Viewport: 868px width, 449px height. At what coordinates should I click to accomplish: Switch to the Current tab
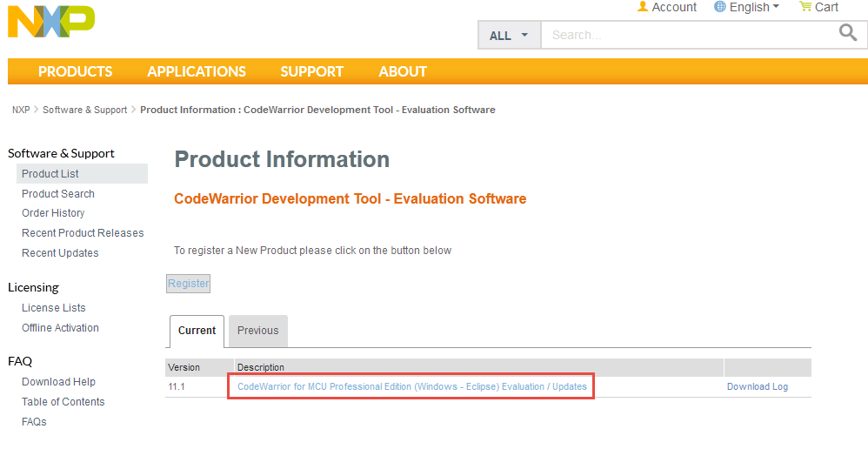197,331
